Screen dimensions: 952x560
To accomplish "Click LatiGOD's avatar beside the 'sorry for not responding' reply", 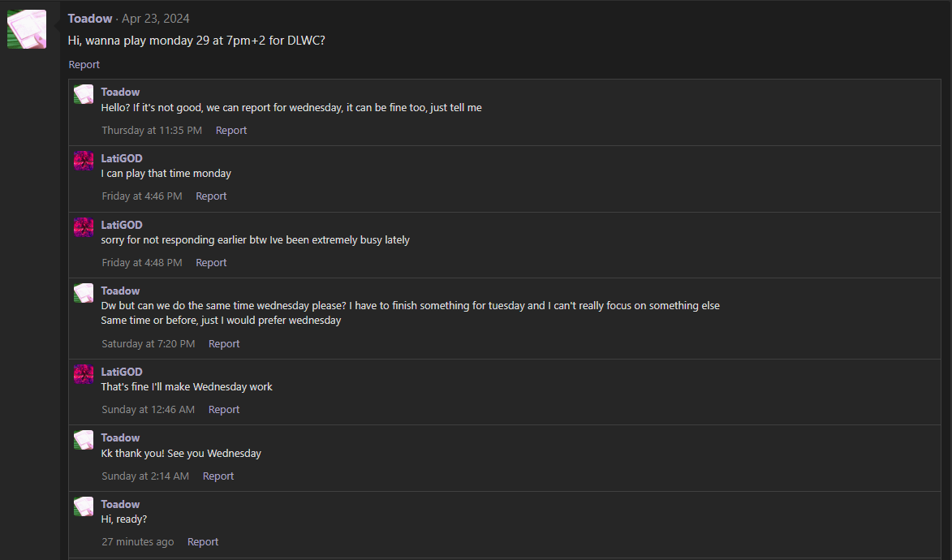I will click(x=84, y=227).
